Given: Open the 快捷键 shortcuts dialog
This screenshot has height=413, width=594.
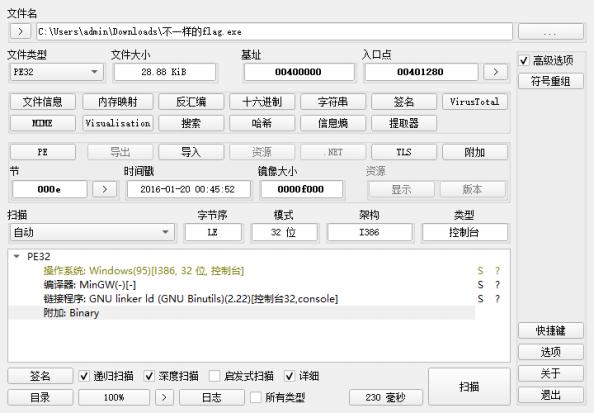Looking at the screenshot, I should coord(550,331).
